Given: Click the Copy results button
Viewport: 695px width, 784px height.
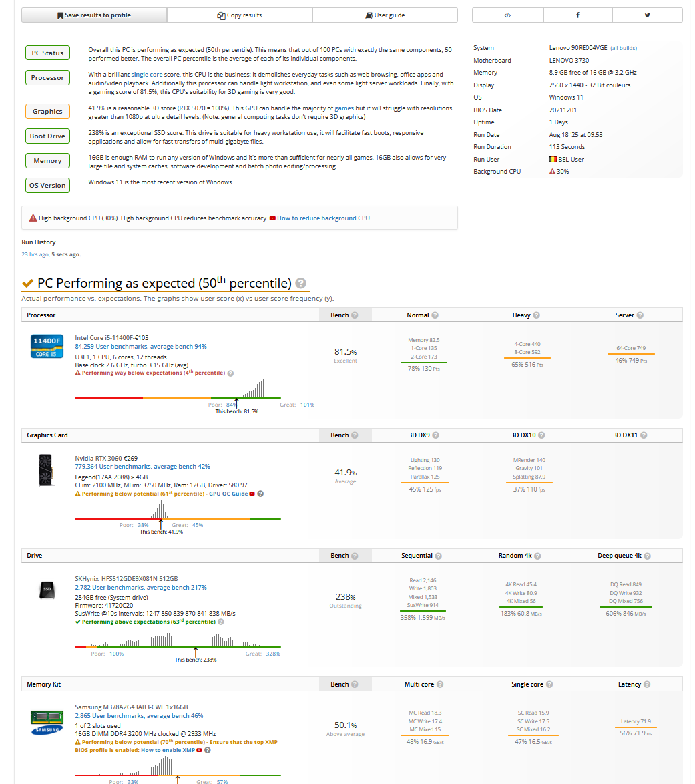Looking at the screenshot, I should point(240,15).
